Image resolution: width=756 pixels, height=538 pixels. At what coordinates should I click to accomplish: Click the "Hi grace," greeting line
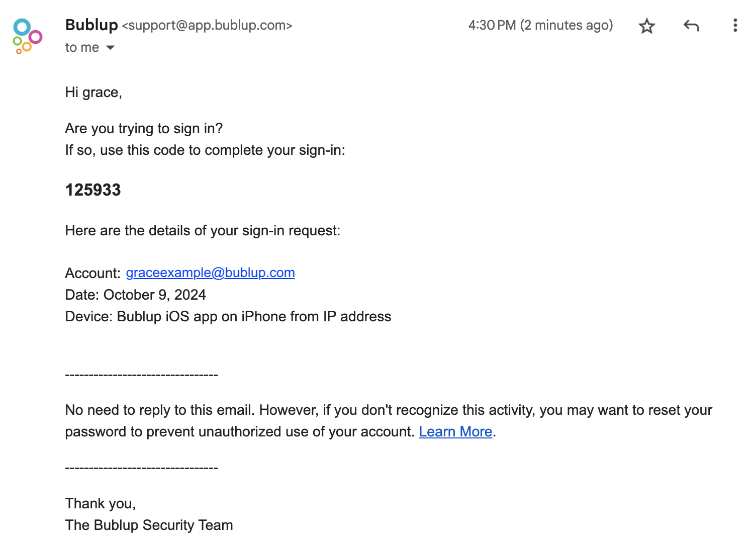coord(93,93)
